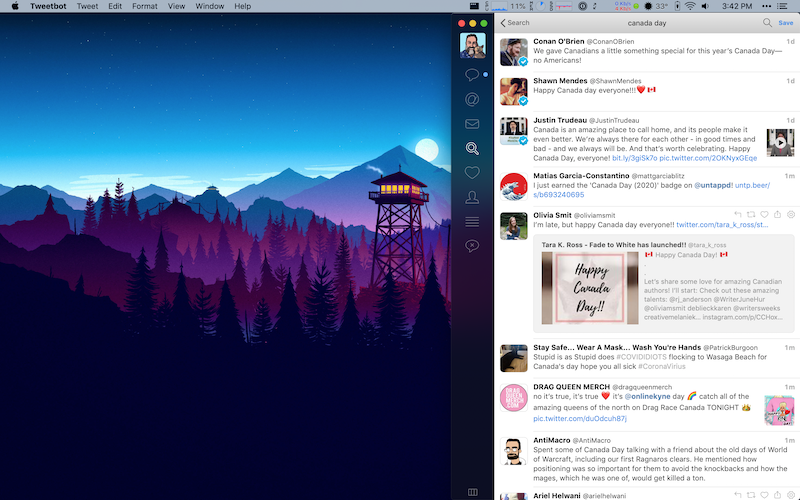Open AntiMacro's avatar
The width and height of the screenshot is (800, 500).
514,451
